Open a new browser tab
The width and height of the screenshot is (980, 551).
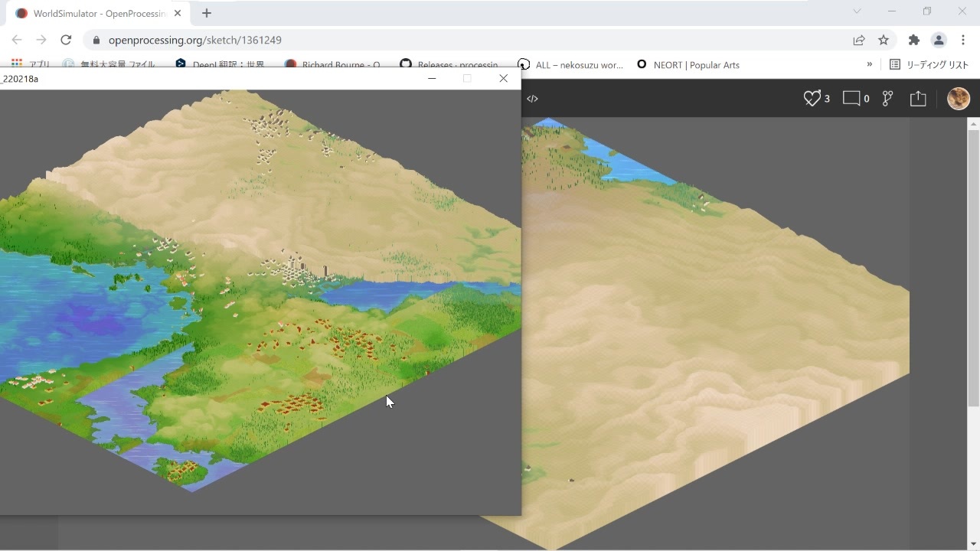pos(207,13)
